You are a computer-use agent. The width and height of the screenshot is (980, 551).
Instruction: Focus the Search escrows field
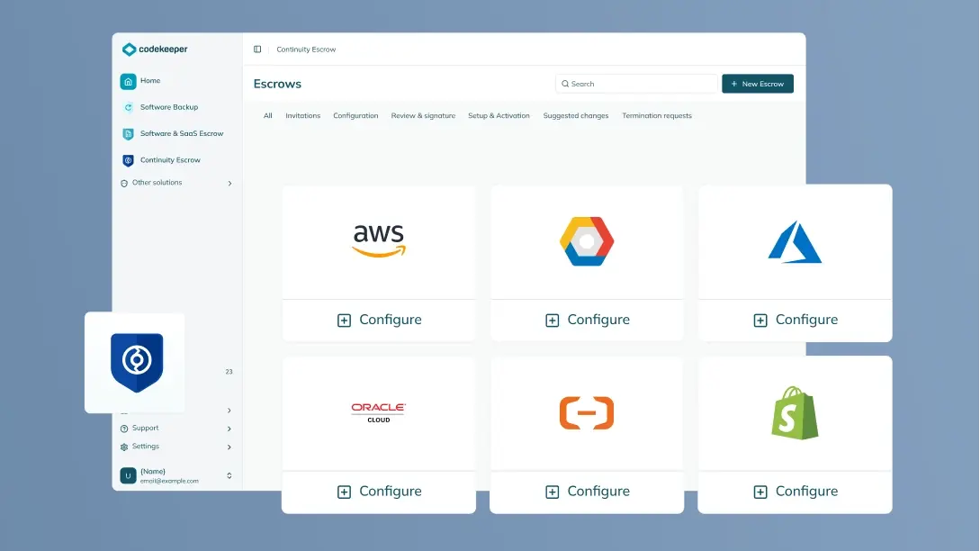click(x=637, y=84)
